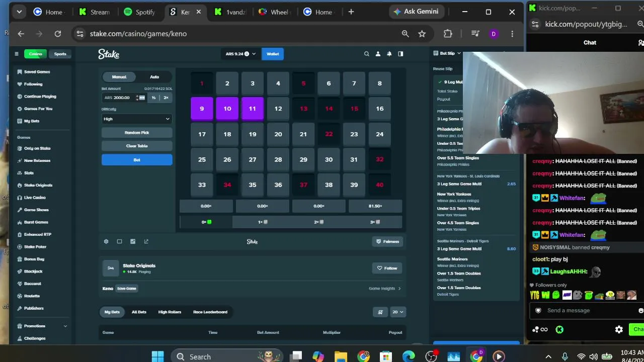Show hidden system tray icons
The height and width of the screenshot is (362, 644).
point(548,356)
